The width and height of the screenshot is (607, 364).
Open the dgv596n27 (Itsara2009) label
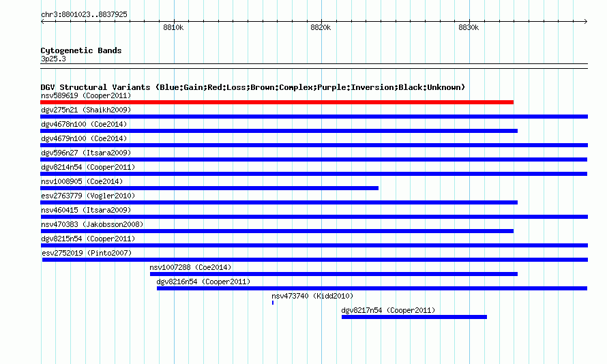pos(86,153)
